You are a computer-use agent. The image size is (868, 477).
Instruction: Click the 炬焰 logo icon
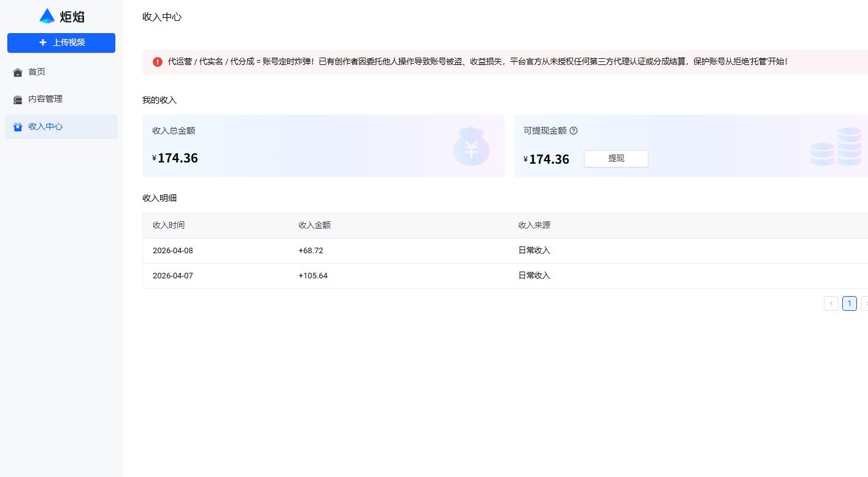click(x=47, y=15)
